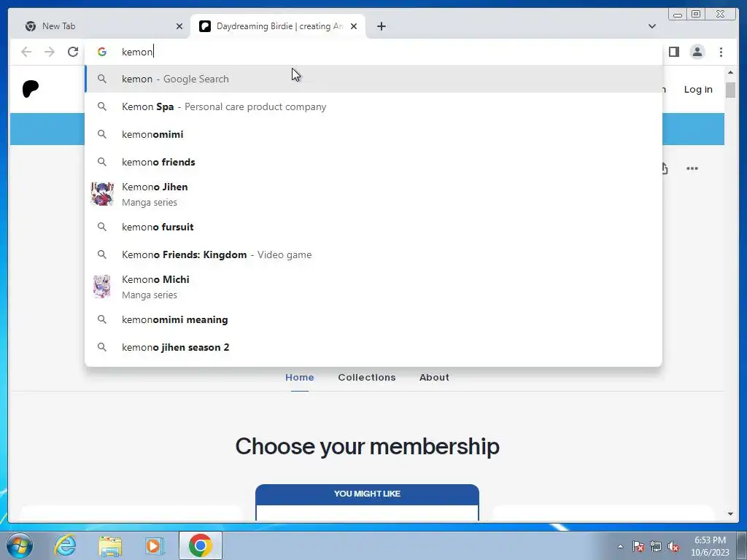The height and width of the screenshot is (560, 747).
Task: Reload the current page
Action: 73,52
